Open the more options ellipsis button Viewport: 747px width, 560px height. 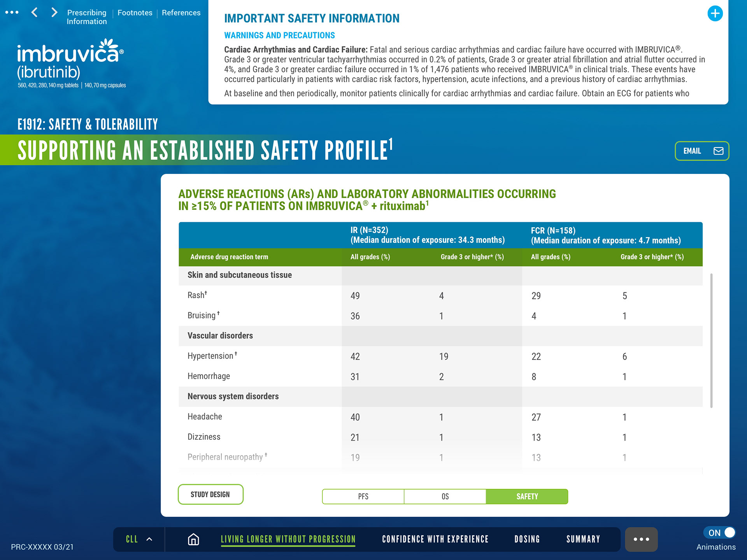coord(641,539)
